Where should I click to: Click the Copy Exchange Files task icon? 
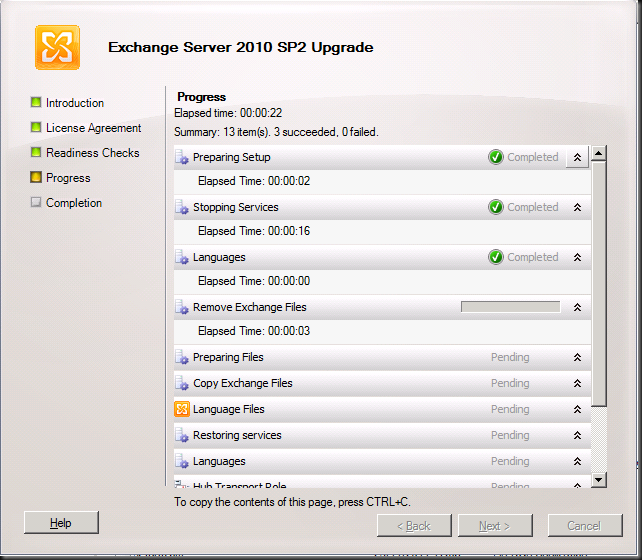click(182, 383)
